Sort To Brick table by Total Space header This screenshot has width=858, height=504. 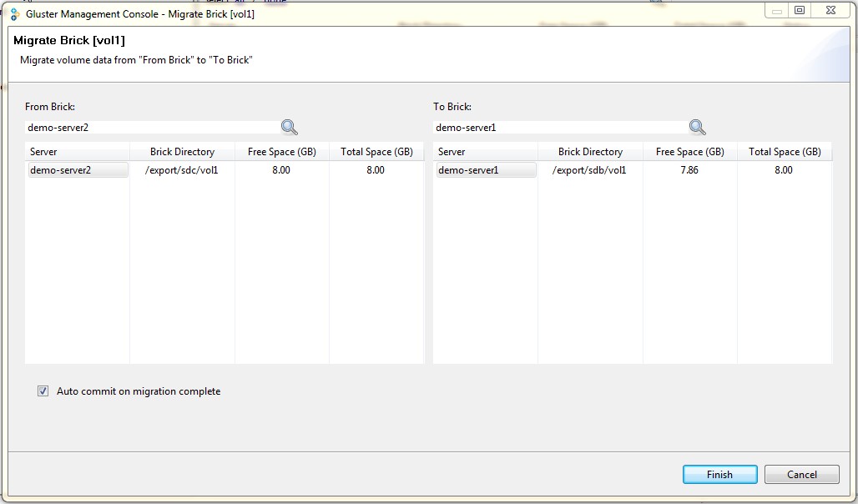coord(785,152)
